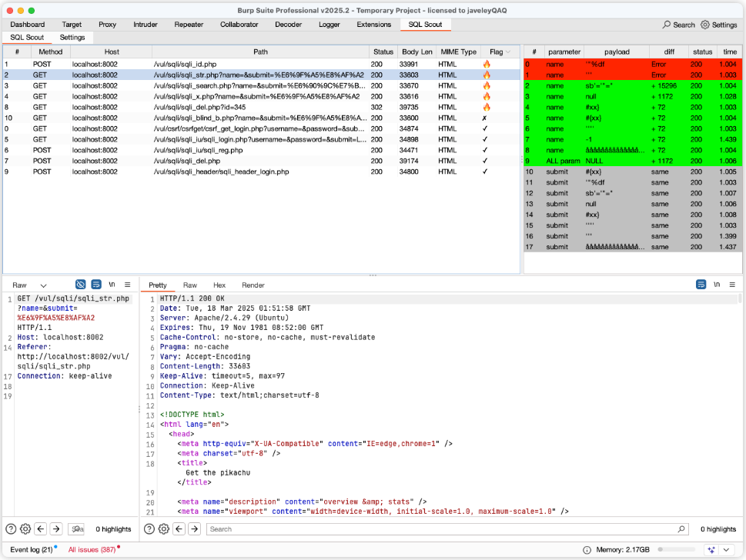This screenshot has width=746, height=560.
Task: Open the Target tab
Action: [x=72, y=25]
